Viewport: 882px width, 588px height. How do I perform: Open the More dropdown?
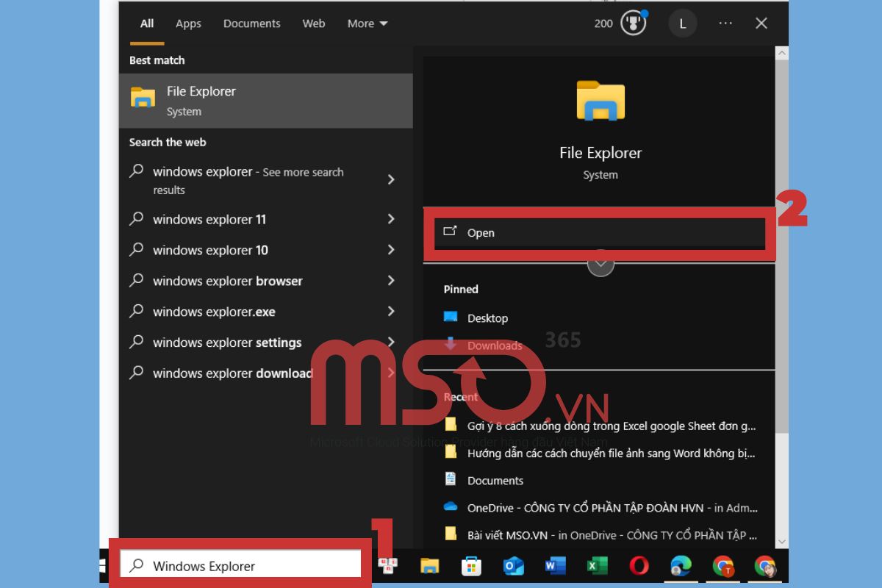[367, 24]
